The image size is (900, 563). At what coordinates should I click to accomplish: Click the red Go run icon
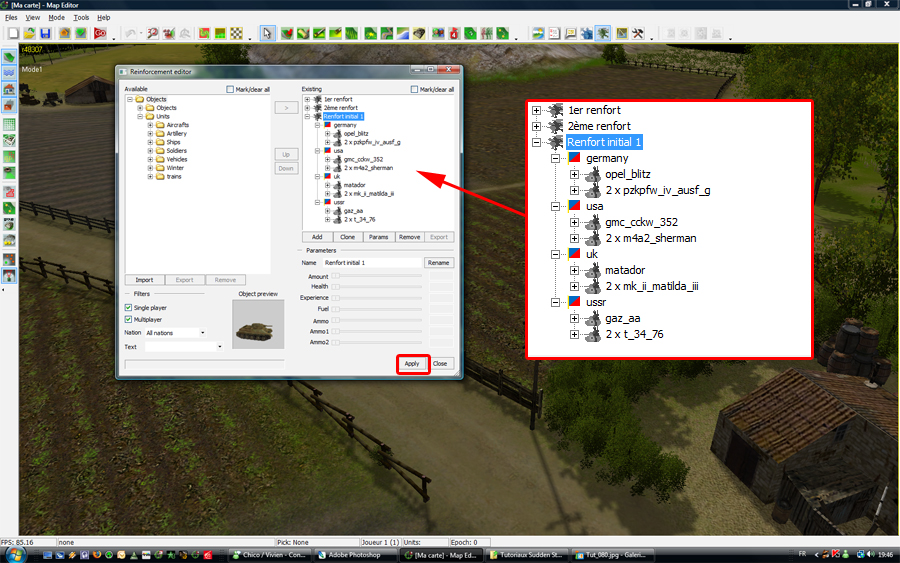(100, 33)
